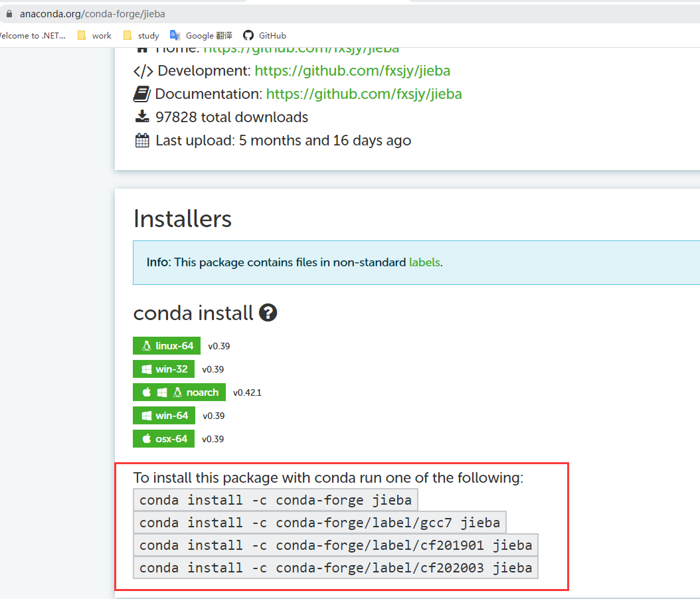
Task: Open the Development GitHub link
Action: pos(353,70)
